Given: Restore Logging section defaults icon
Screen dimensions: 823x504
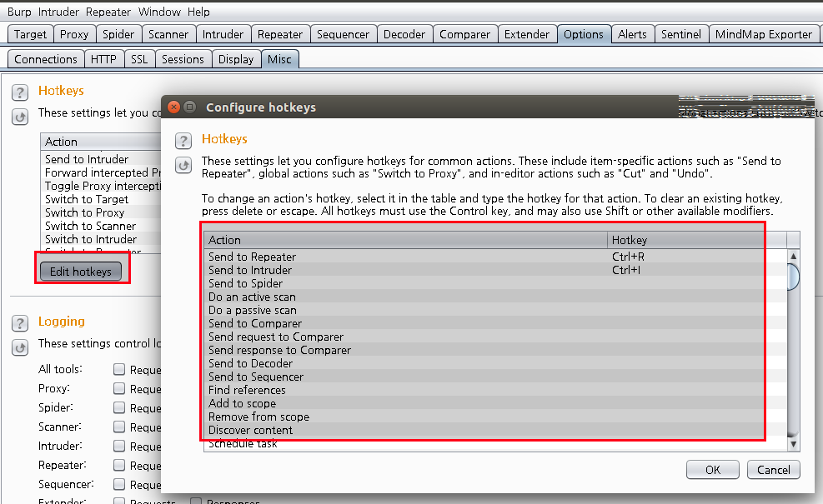Looking at the screenshot, I should pyautogui.click(x=20, y=347).
